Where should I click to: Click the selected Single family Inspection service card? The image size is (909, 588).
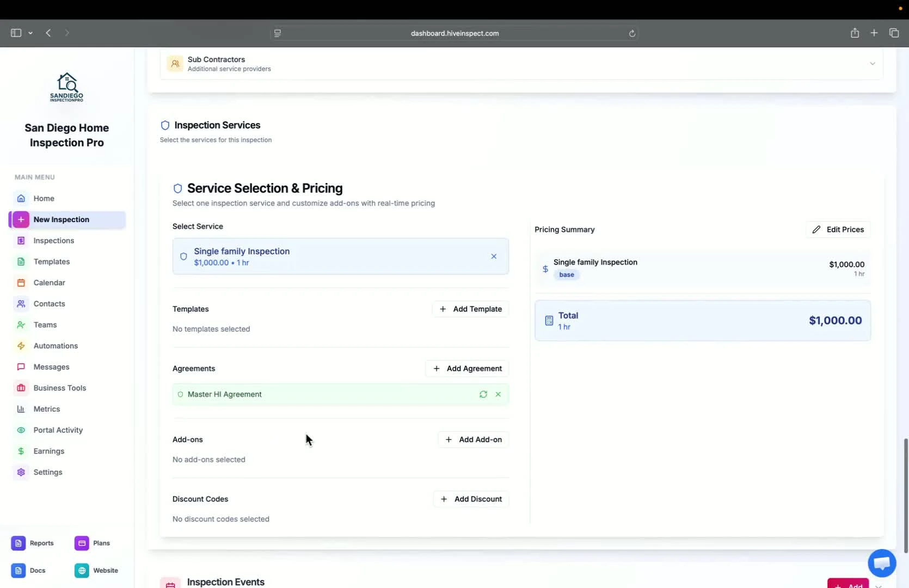341,256
